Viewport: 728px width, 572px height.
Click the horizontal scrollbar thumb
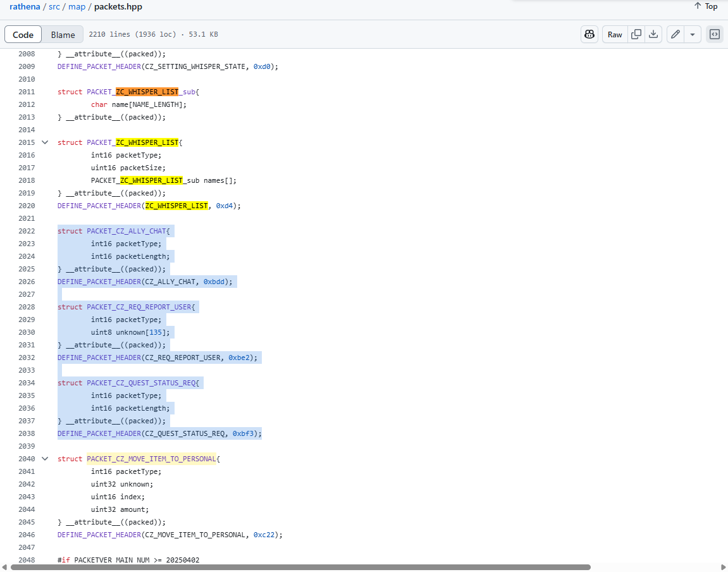[300, 568]
